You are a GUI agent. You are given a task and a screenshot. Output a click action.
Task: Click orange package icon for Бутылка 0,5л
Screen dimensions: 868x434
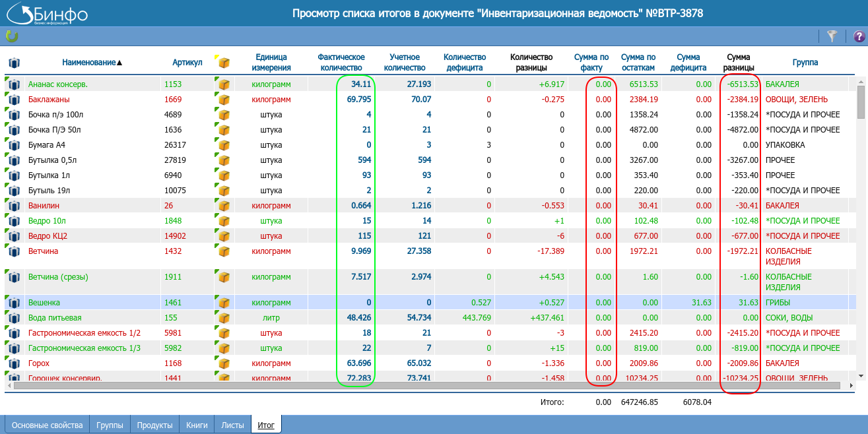[x=224, y=160]
